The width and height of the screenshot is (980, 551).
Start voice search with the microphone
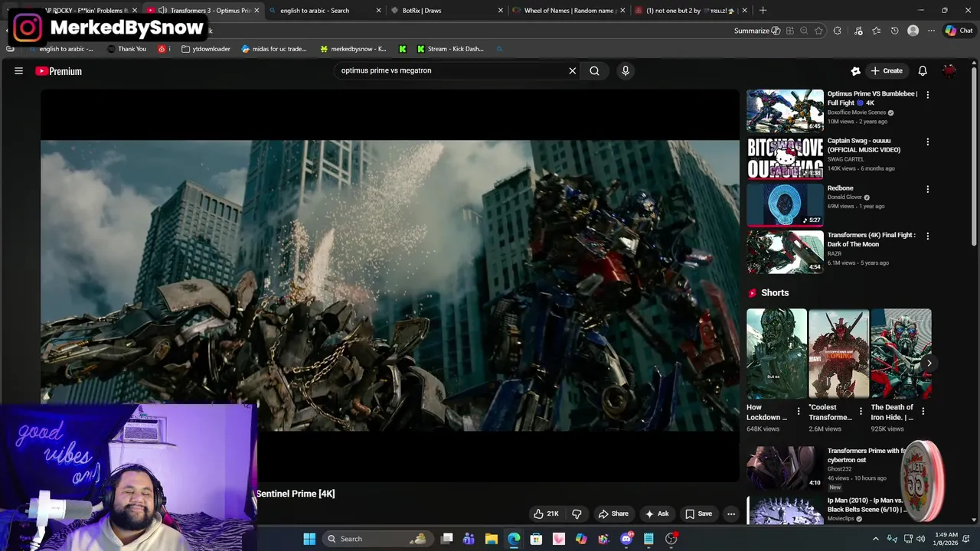click(626, 70)
